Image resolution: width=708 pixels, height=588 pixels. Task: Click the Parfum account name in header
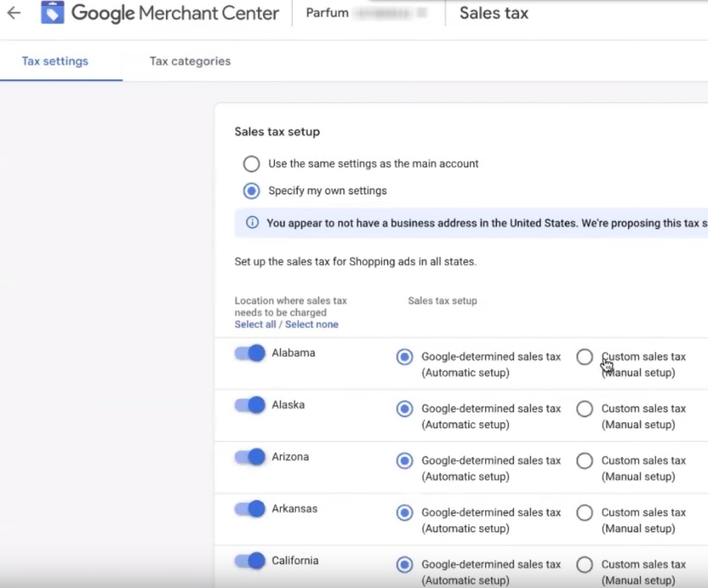click(x=327, y=13)
